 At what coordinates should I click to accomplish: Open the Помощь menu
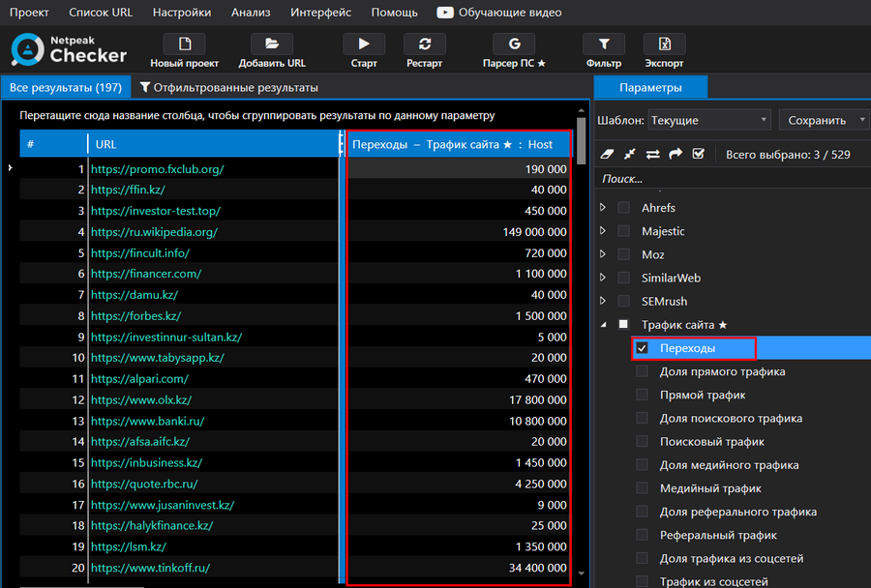click(395, 13)
